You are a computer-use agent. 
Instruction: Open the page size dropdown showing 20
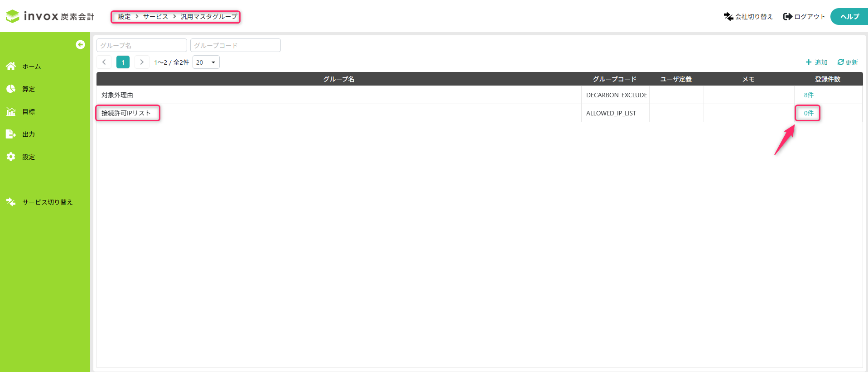coord(206,62)
